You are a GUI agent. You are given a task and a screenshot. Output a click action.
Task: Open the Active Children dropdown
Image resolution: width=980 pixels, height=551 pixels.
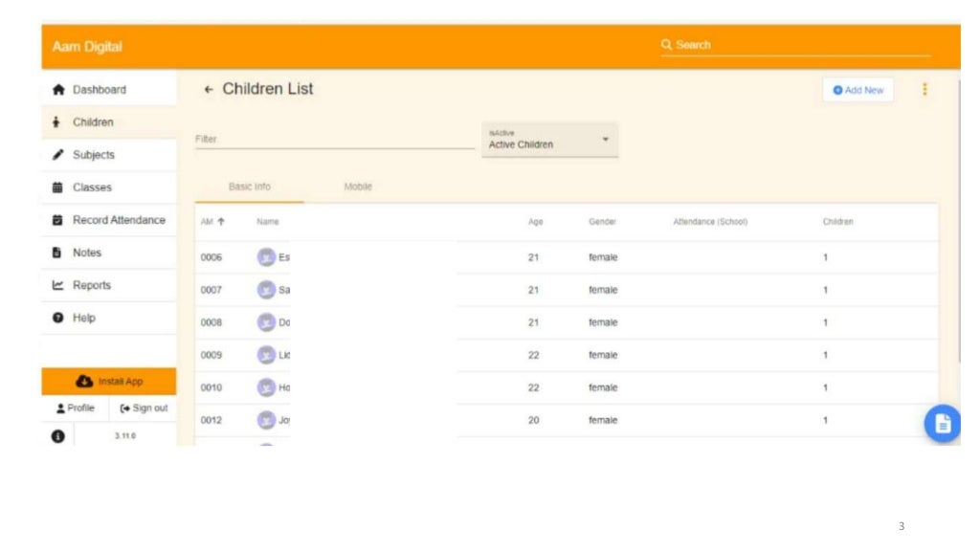[549, 140]
